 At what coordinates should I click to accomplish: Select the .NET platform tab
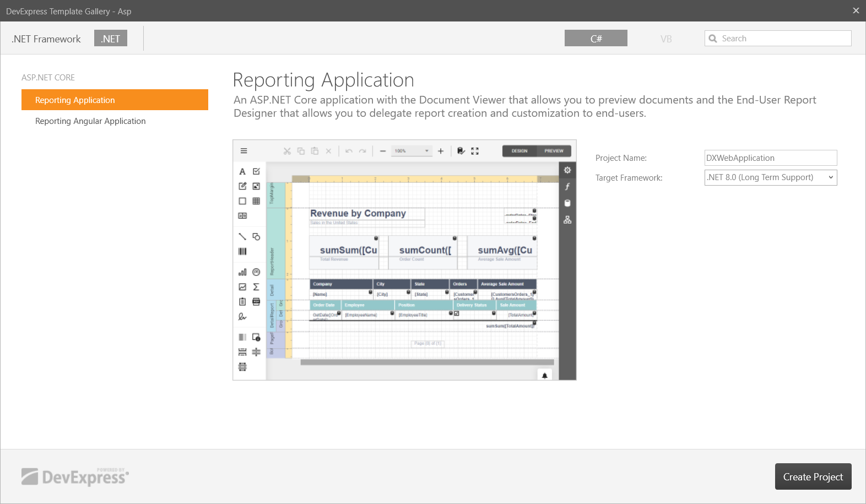coord(111,39)
